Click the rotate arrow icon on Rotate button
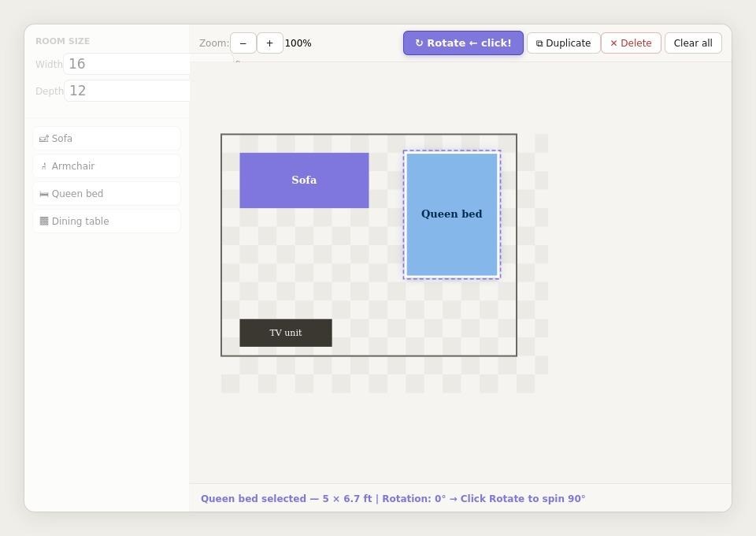756x536 pixels. [419, 43]
